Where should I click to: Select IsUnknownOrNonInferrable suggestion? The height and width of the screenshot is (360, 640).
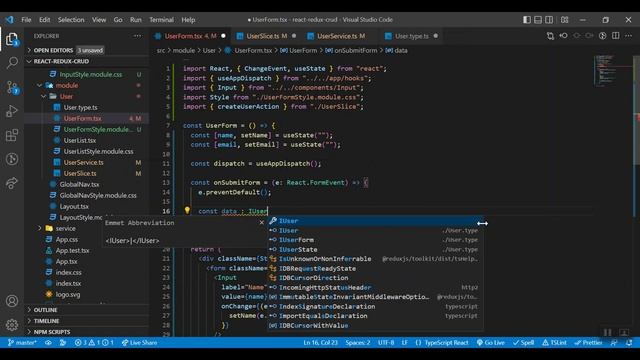click(376, 259)
